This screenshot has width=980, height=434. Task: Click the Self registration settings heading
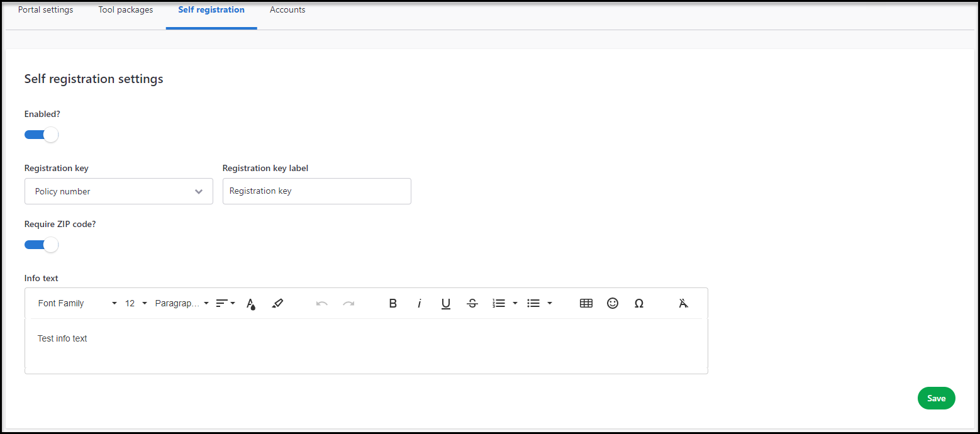point(94,79)
